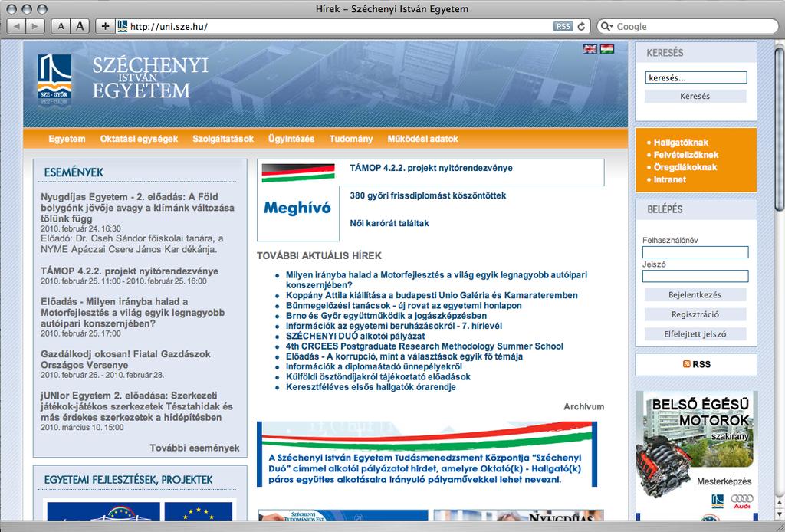Open Női karórát találtak news link
The width and height of the screenshot is (785, 532).
click(x=389, y=223)
